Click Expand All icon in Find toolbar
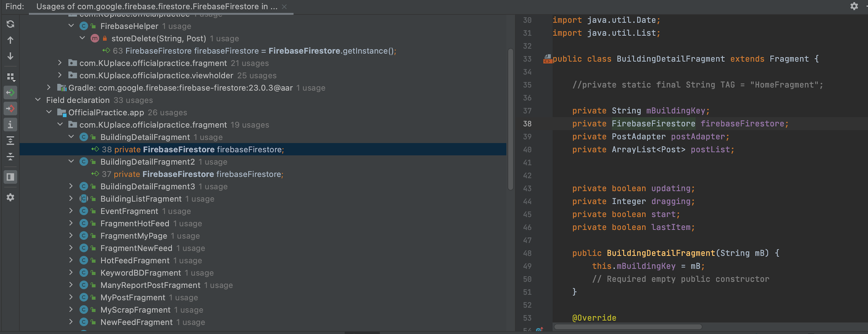Screen dimensions: 868x334 (11, 141)
